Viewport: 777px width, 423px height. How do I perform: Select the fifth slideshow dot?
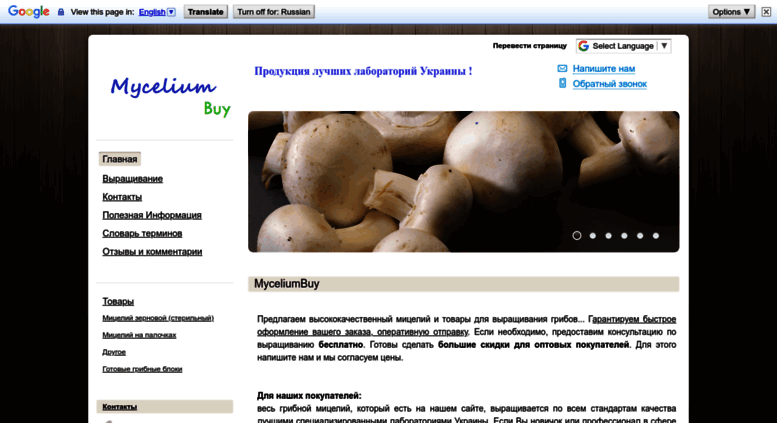coord(640,236)
